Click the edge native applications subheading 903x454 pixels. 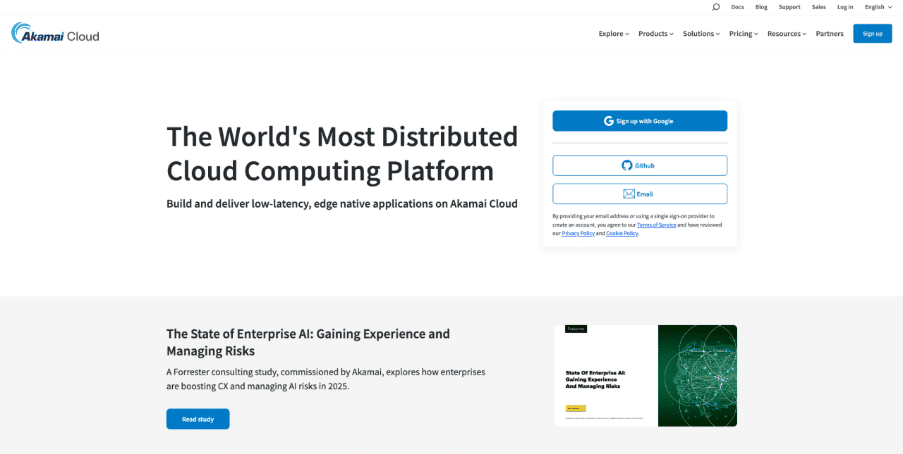342,203
